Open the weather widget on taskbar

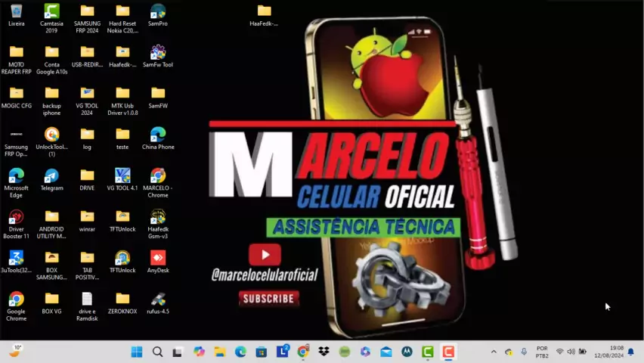click(x=15, y=351)
